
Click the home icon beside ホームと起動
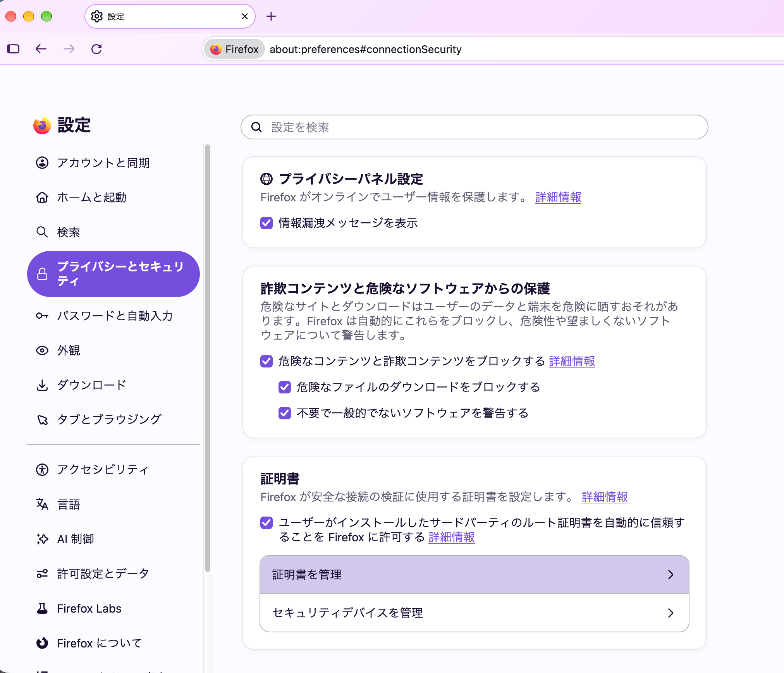42,197
